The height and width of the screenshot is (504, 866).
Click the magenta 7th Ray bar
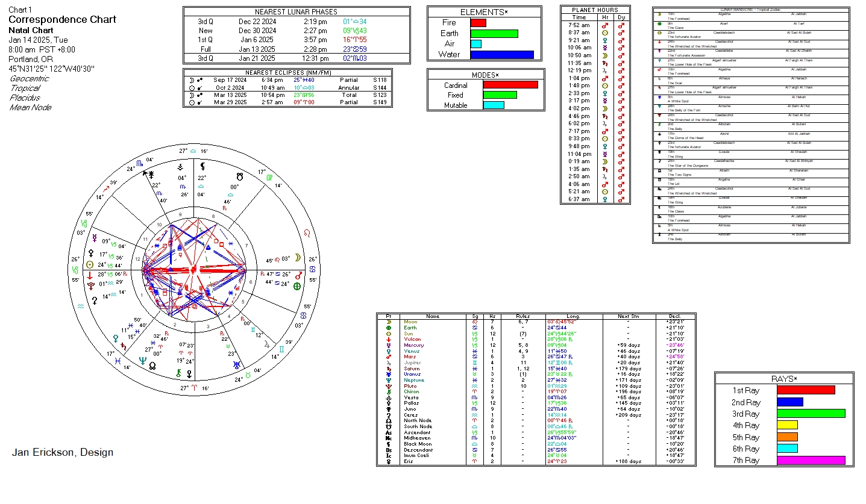tap(811, 461)
